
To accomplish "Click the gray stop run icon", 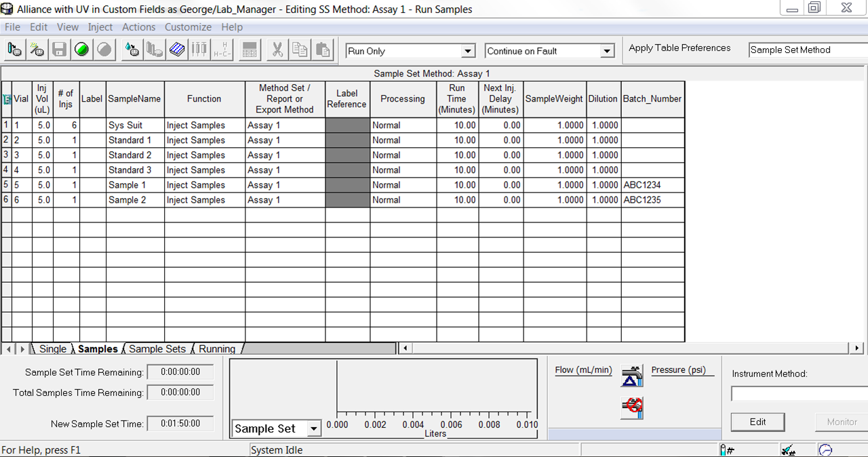I will (104, 49).
